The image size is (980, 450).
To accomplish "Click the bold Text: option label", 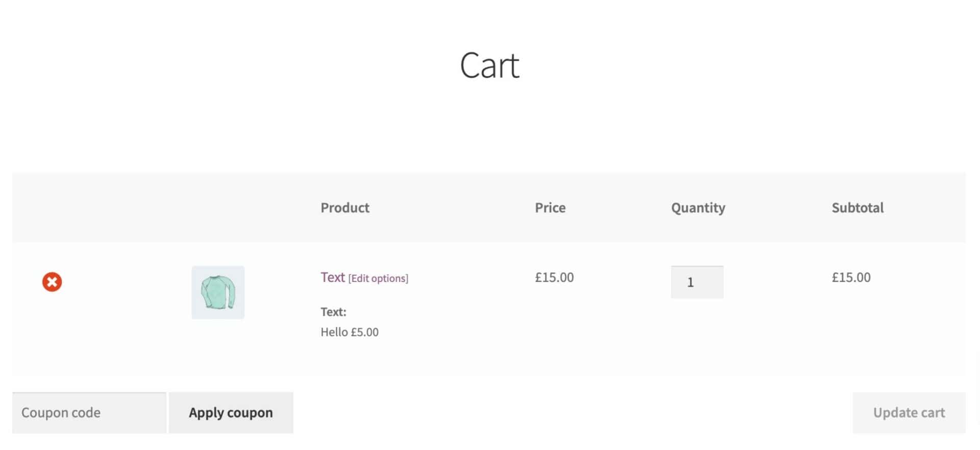I will [333, 312].
